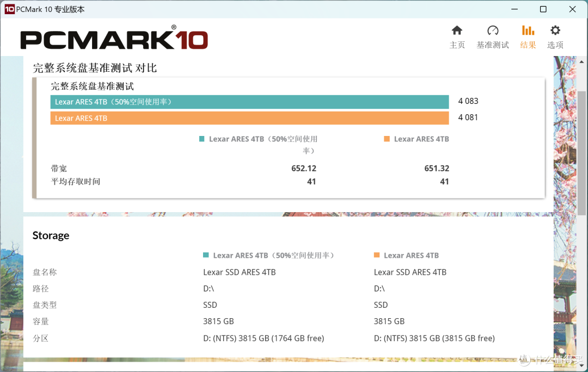
Task: Minimize the PCMark 10 window
Action: coord(514,9)
